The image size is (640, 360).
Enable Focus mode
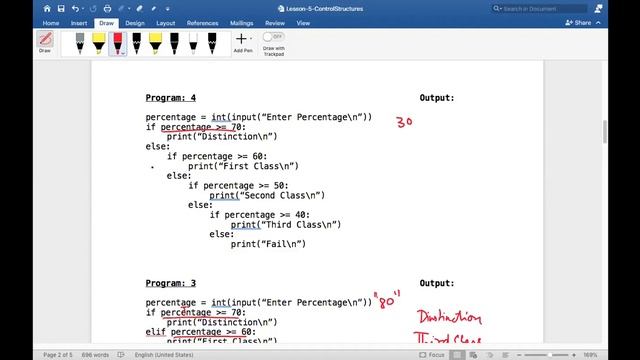pyautogui.click(x=432, y=355)
